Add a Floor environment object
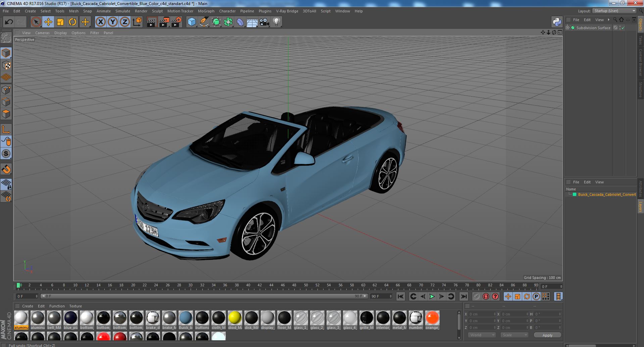The width and height of the screenshot is (644, 347). [x=252, y=22]
